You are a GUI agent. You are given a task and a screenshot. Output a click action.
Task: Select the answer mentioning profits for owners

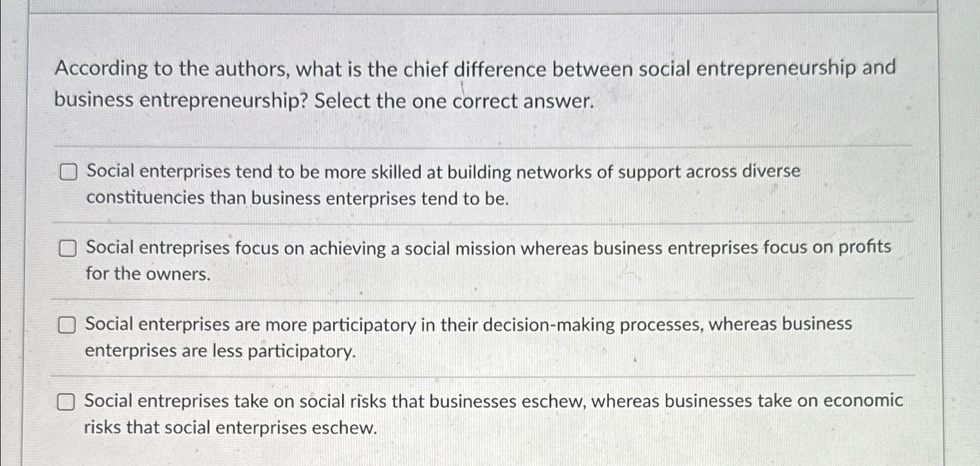click(x=68, y=248)
